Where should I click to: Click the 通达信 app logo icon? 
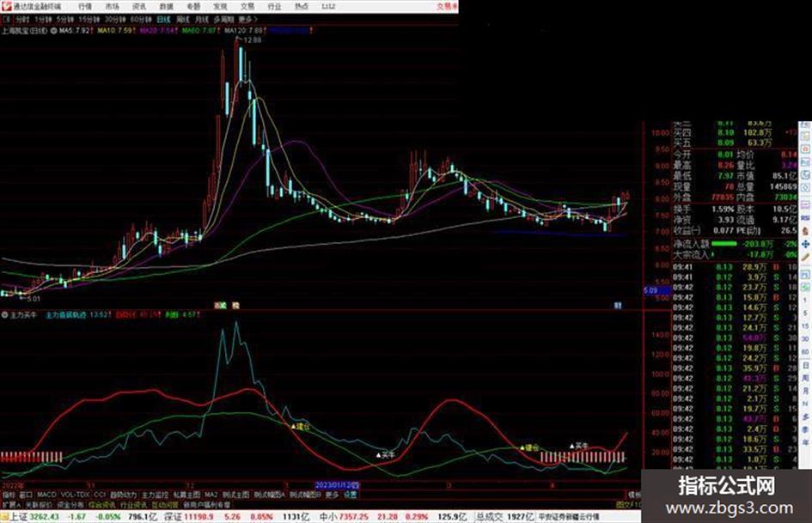pyautogui.click(x=6, y=6)
